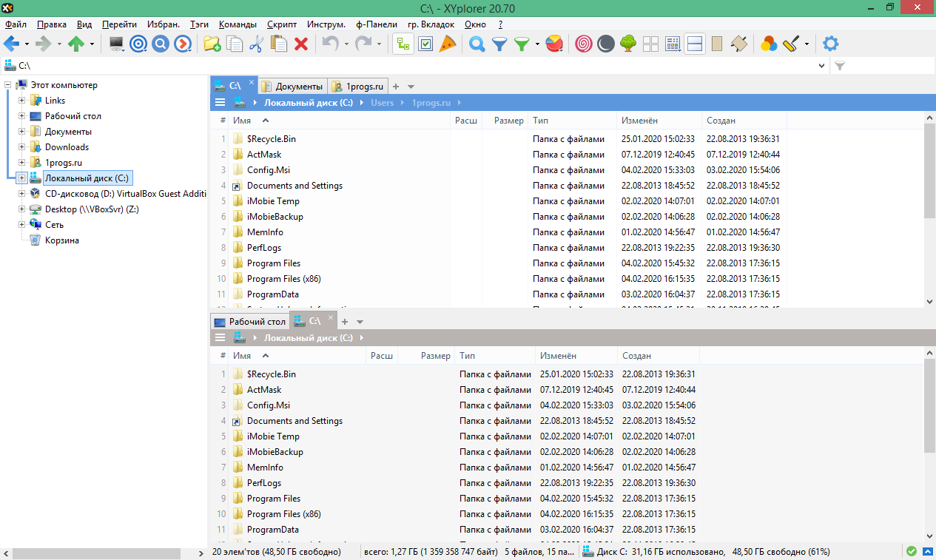
Task: Click the red X Delete icon
Action: point(301,44)
